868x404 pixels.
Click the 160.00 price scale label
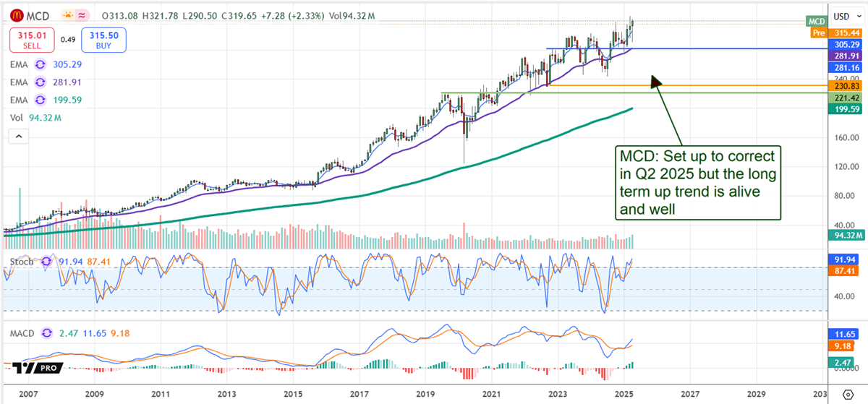pos(845,137)
